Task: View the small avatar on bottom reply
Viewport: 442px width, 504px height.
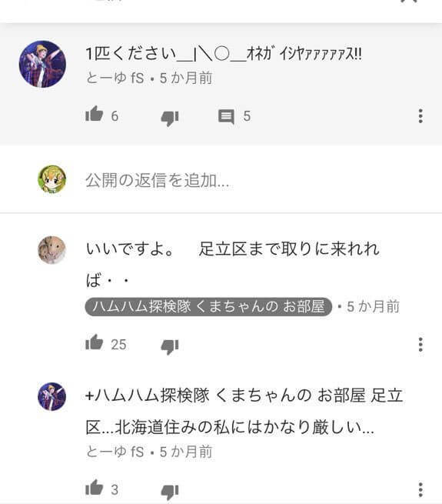Action: click(x=52, y=396)
